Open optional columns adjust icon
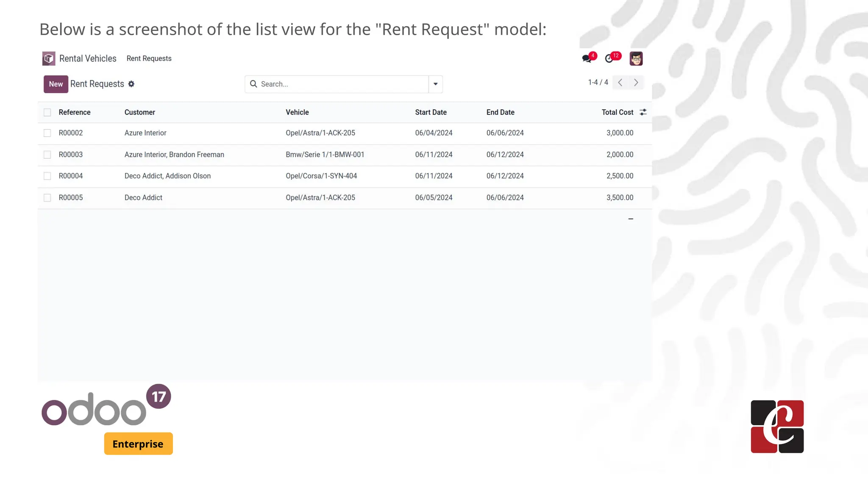The image size is (868, 488). [643, 112]
